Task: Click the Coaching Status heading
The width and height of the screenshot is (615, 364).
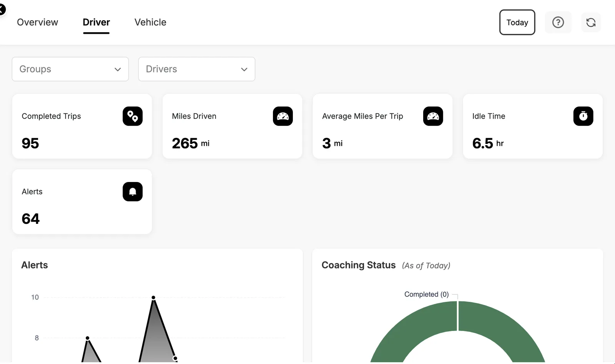Action: (359, 265)
